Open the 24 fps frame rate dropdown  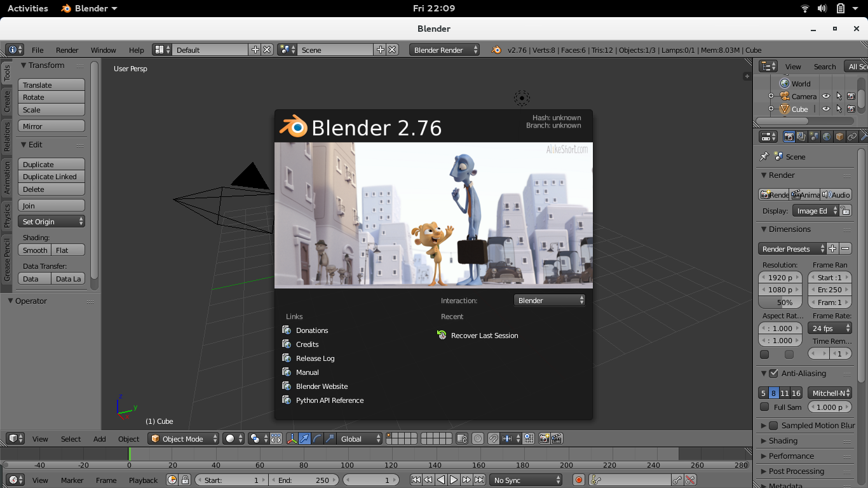tap(831, 329)
